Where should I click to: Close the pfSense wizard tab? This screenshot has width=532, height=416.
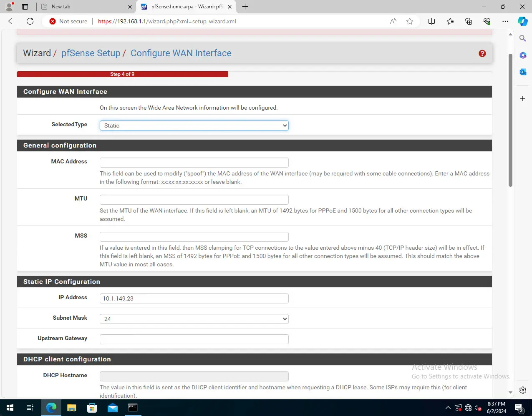tap(229, 7)
